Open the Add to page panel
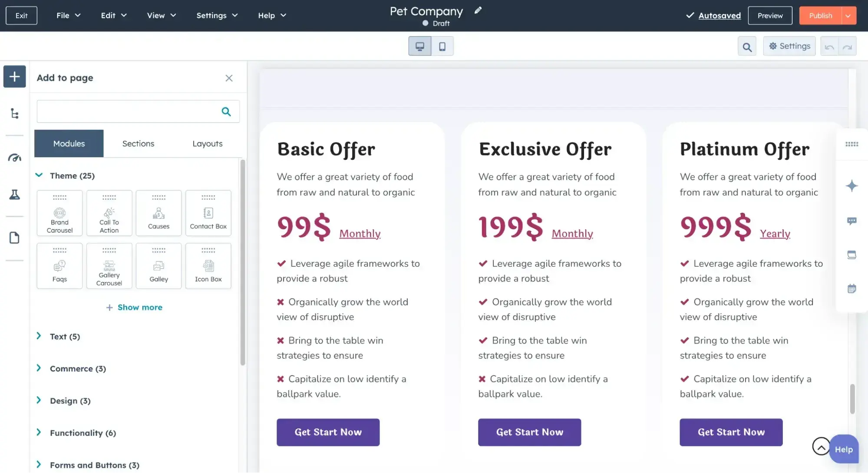 (x=14, y=76)
